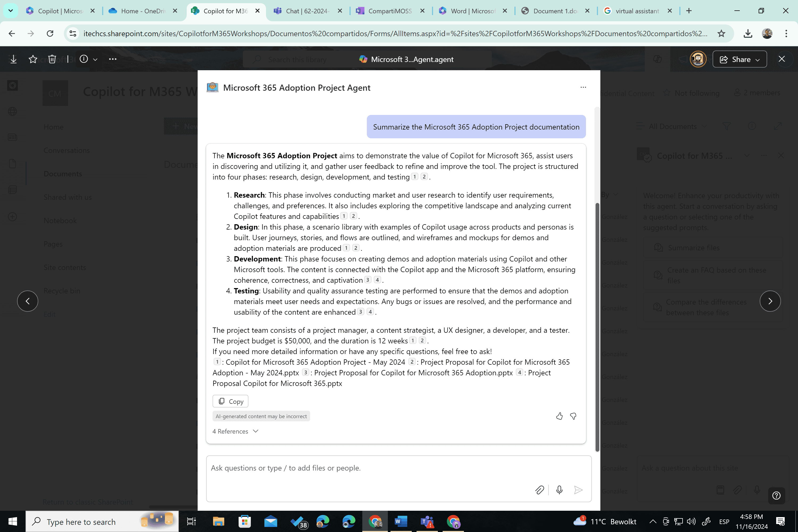Click the download icon in file toolbar
The image size is (798, 532).
pos(13,59)
